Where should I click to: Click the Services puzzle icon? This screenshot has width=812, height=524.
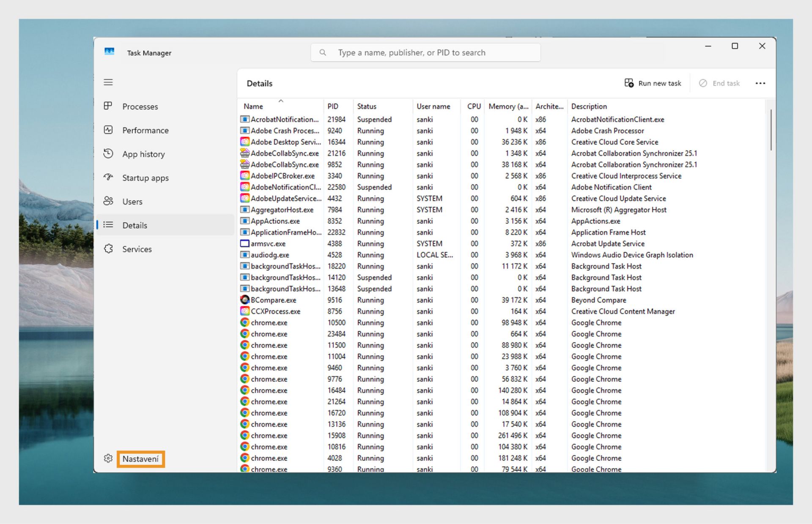108,248
